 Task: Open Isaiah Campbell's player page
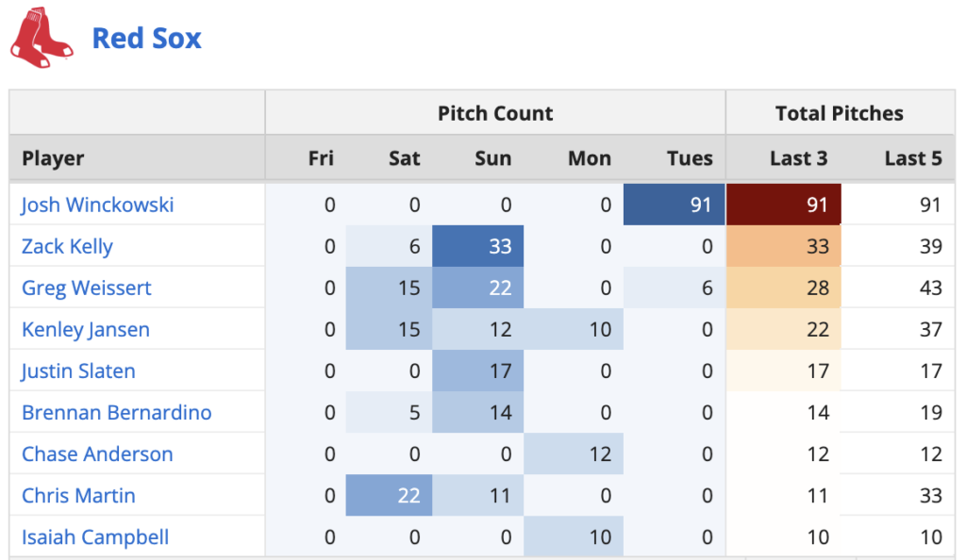(95, 536)
